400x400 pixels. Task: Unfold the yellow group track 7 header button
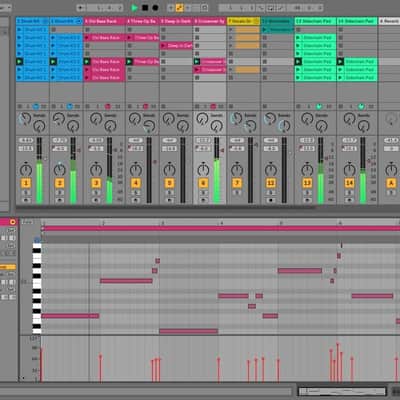coord(256,21)
